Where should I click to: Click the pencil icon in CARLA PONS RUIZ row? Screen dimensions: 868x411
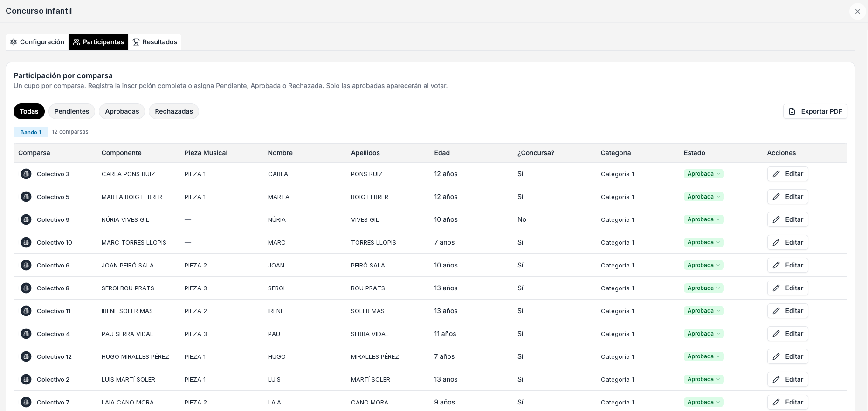click(x=776, y=174)
